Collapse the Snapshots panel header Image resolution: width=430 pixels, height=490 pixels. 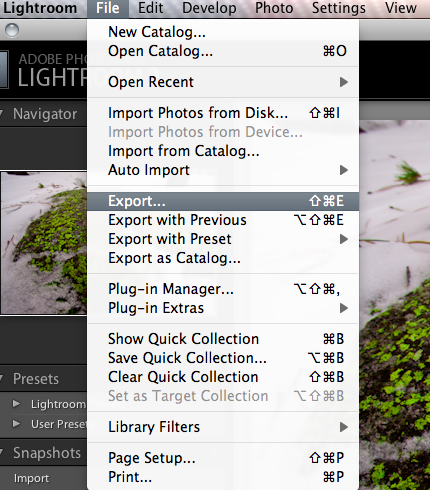pyautogui.click(x=43, y=453)
